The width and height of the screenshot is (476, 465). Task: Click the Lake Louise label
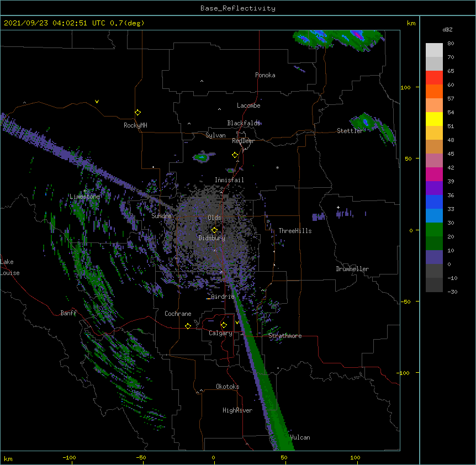10,267
